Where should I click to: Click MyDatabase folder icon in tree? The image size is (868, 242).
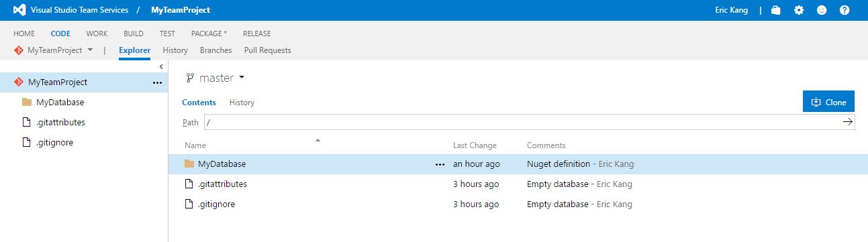[x=27, y=103]
